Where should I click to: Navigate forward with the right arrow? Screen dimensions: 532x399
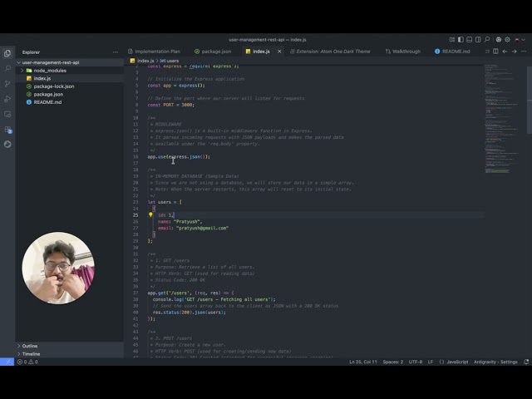(515, 52)
